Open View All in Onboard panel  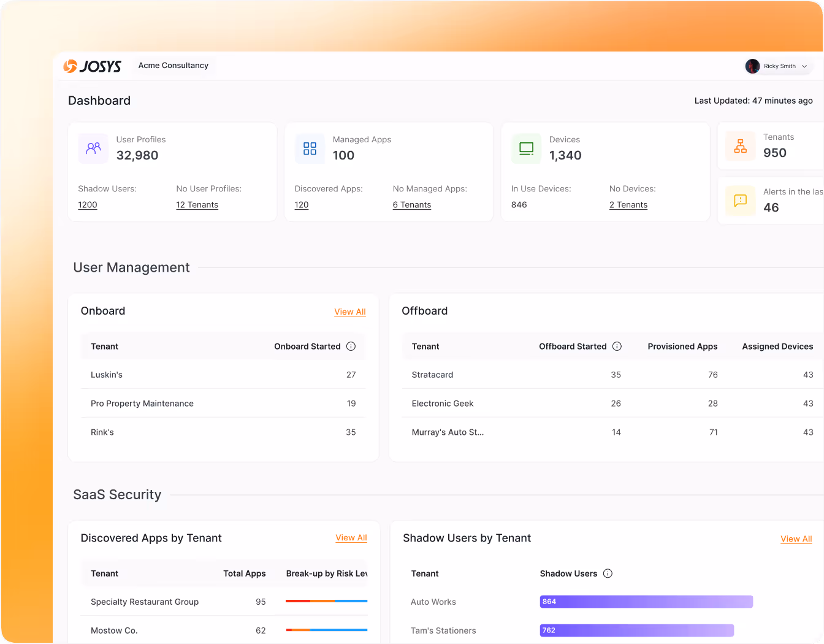(349, 312)
